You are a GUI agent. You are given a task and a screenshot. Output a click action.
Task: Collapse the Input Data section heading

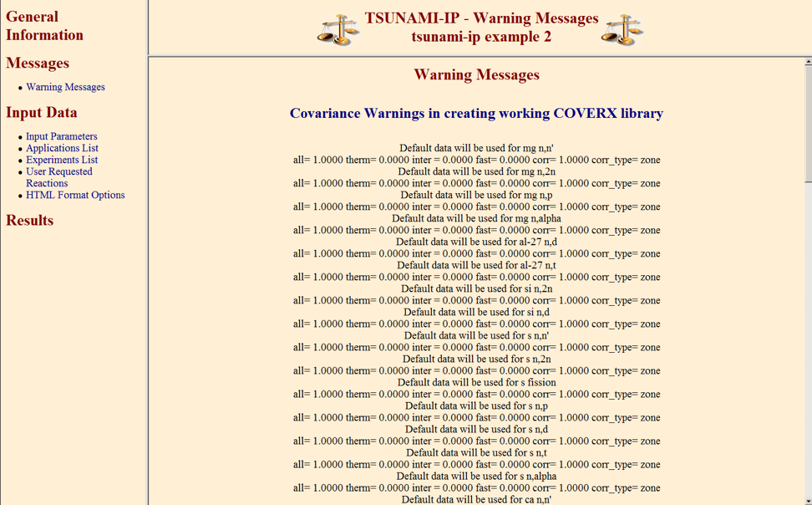[41, 113]
